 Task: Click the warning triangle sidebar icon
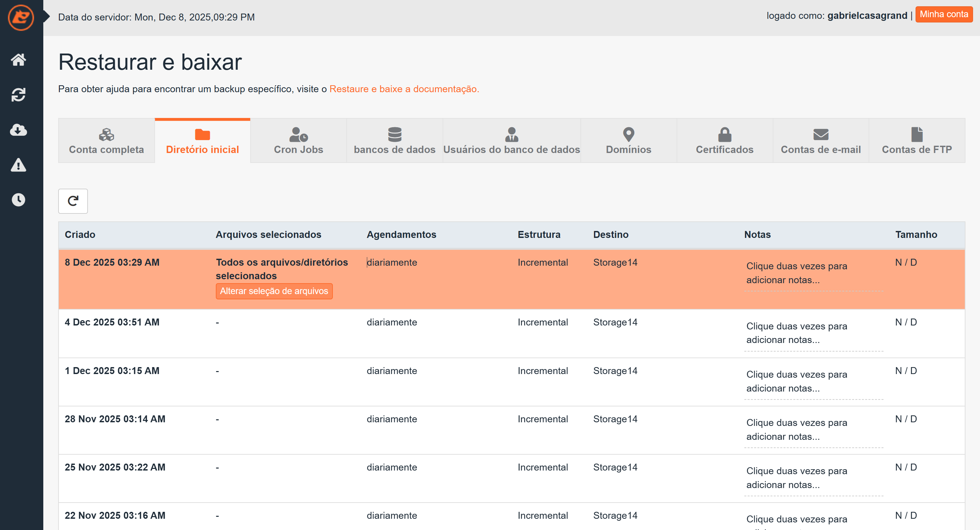18,165
